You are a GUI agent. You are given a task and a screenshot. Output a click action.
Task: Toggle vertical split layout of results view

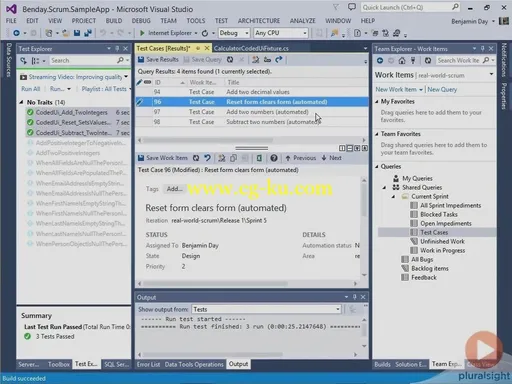tap(342, 148)
